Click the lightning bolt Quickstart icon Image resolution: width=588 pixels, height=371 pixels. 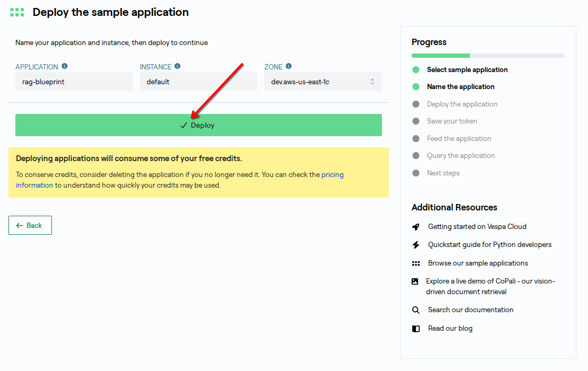(416, 245)
